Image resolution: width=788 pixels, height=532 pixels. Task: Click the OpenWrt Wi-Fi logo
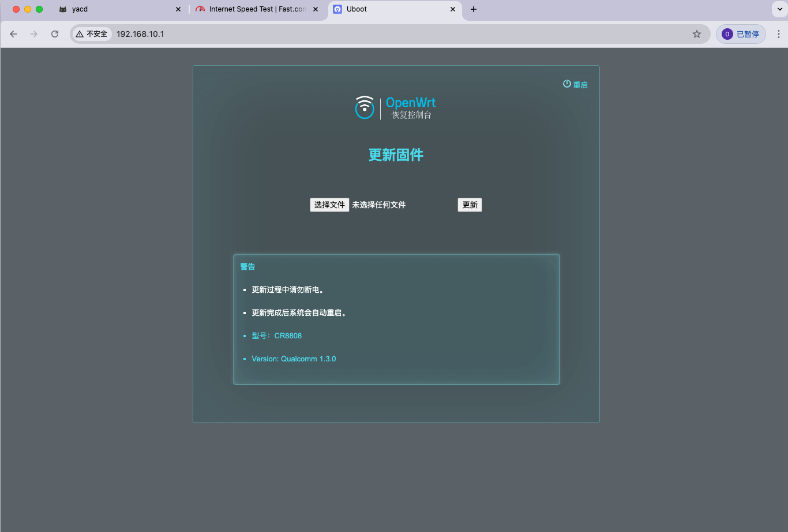[365, 108]
